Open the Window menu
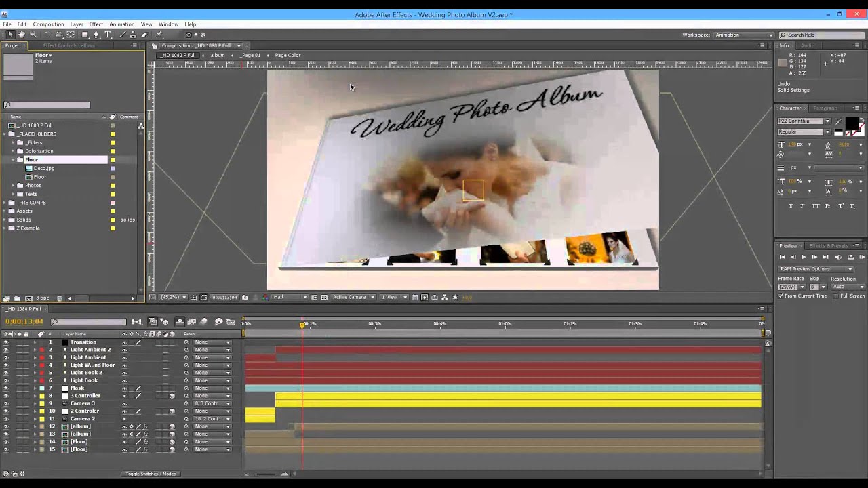868x488 pixels. point(168,24)
